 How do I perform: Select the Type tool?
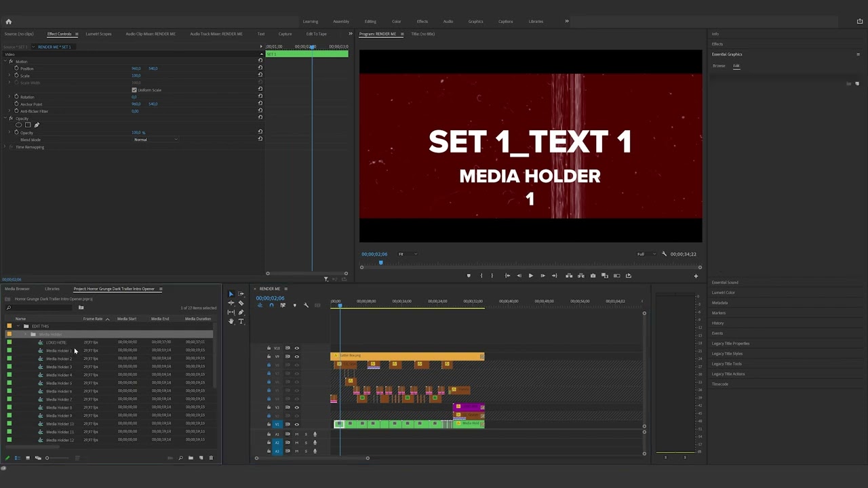pyautogui.click(x=241, y=321)
